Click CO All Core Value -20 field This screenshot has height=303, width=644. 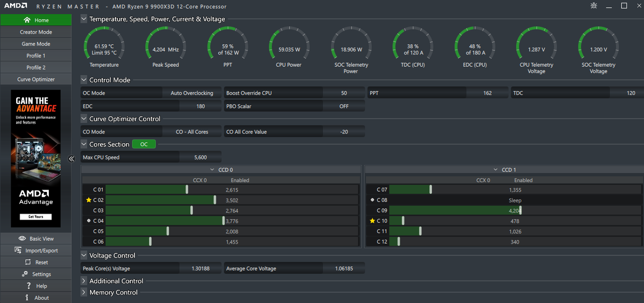(344, 132)
